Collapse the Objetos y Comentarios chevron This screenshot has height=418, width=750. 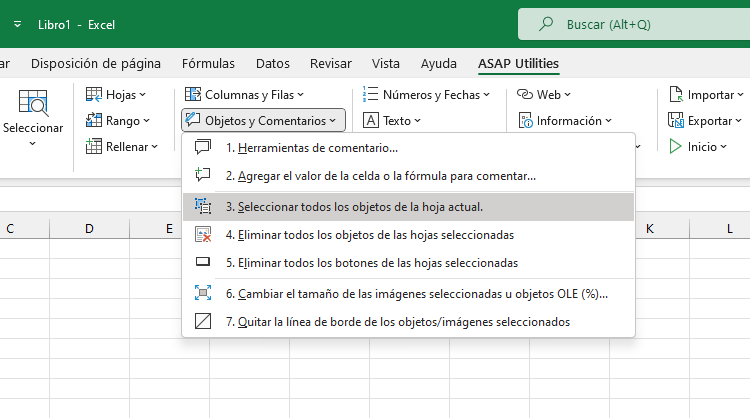[332, 121]
